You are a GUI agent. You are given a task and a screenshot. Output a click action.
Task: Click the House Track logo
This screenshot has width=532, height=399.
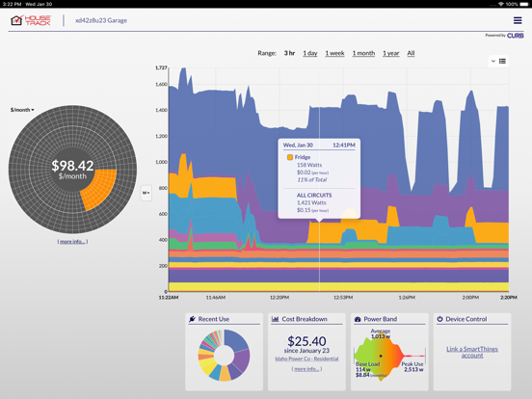click(31, 20)
